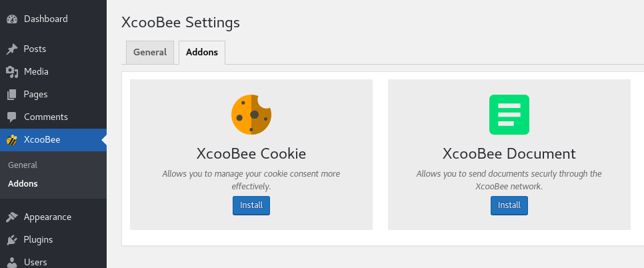Click the XcooBee Cookie addon icon
The image size is (644, 268).
click(x=251, y=115)
